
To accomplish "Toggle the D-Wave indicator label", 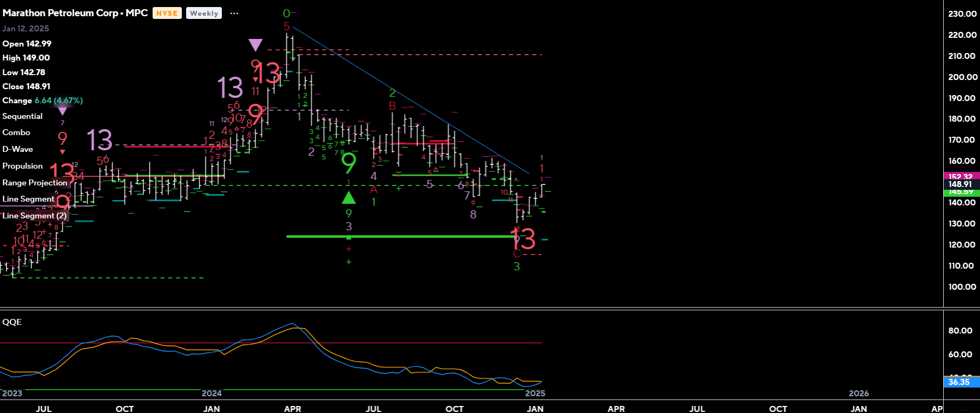I will tap(18, 149).
